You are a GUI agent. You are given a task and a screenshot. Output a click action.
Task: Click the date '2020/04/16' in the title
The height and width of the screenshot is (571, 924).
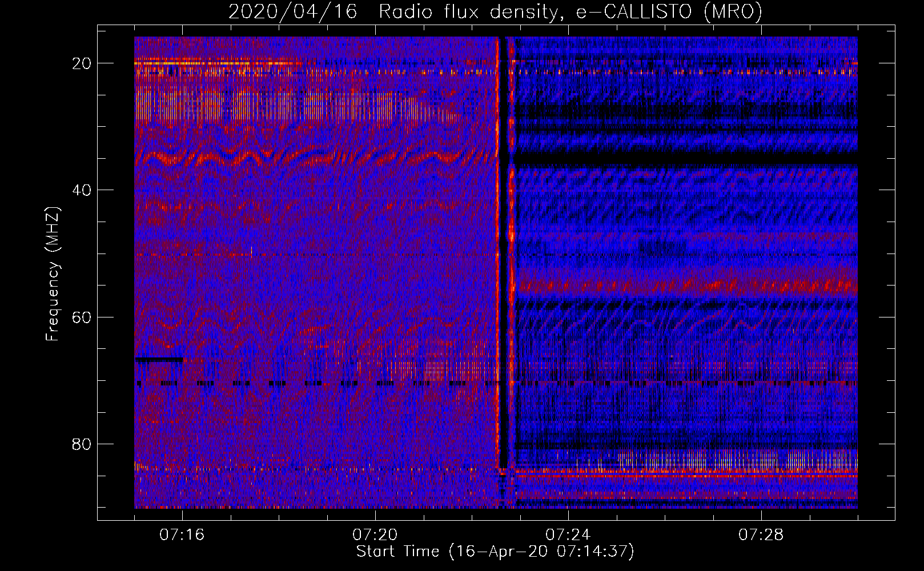[x=293, y=12]
